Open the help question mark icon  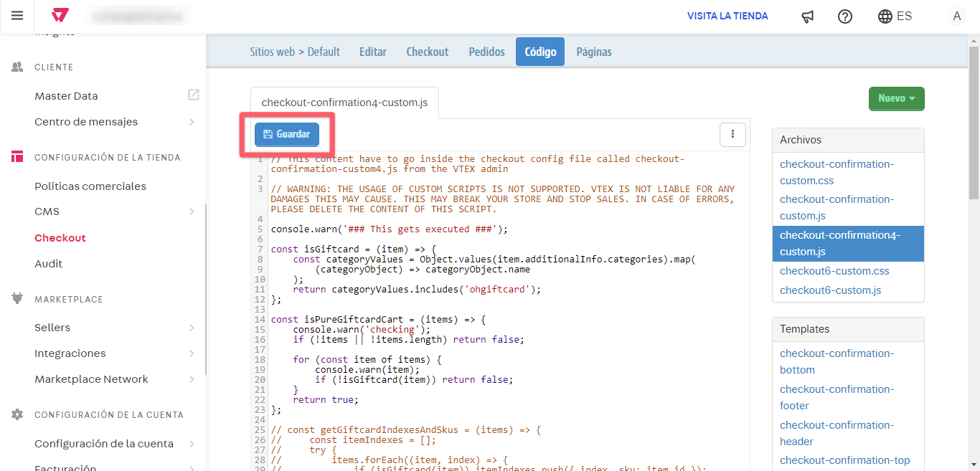click(x=845, y=16)
